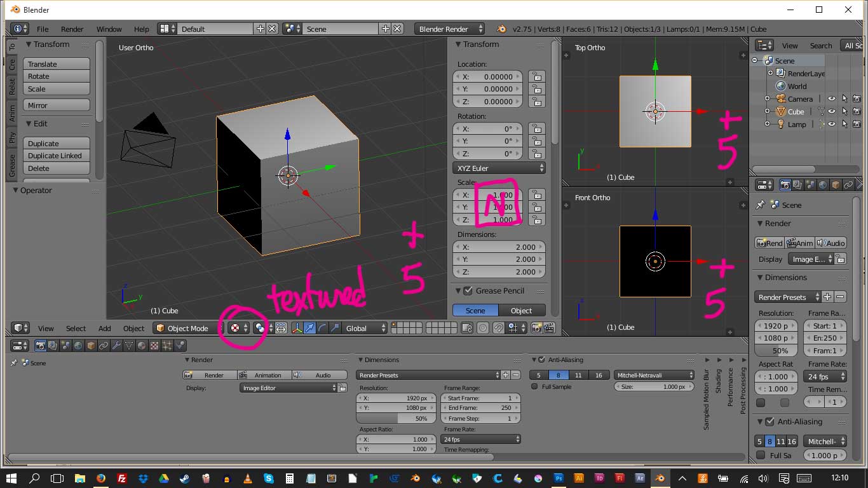Click the End Frame 250 field
Viewport: 868px width, 488px height.
[480, 408]
